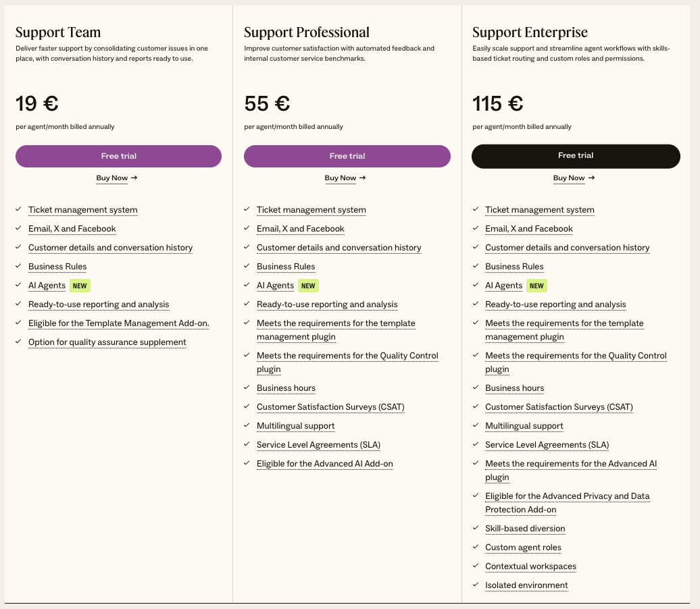Open Contextual workspaces feature link
Image resolution: width=700 pixels, height=609 pixels.
[530, 566]
